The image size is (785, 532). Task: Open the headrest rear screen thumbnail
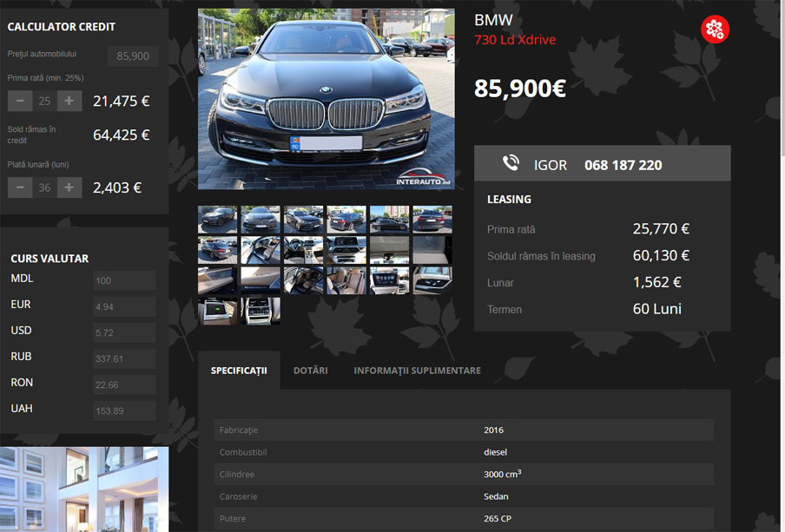390,281
